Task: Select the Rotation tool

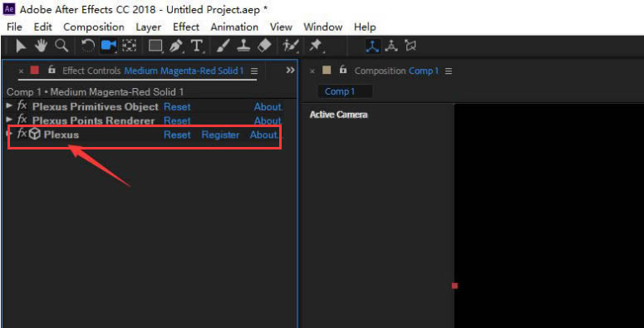Action: pyautogui.click(x=87, y=46)
